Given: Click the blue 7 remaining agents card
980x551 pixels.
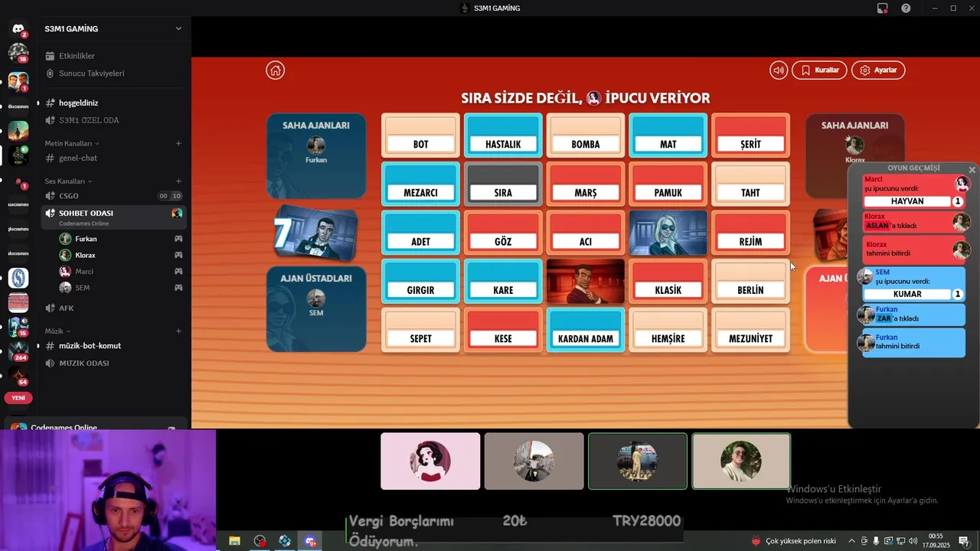Looking at the screenshot, I should click(x=315, y=233).
